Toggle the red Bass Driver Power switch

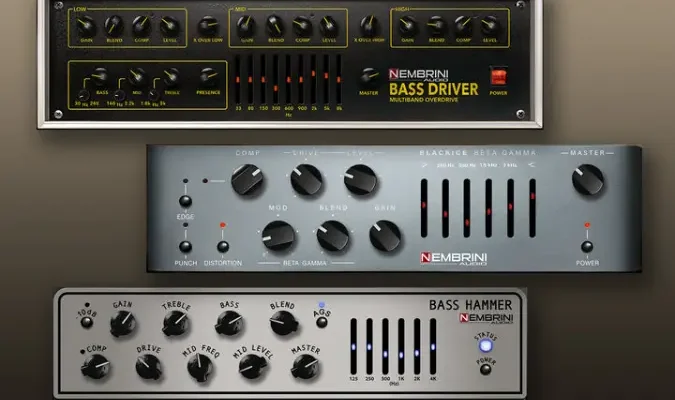[499, 77]
